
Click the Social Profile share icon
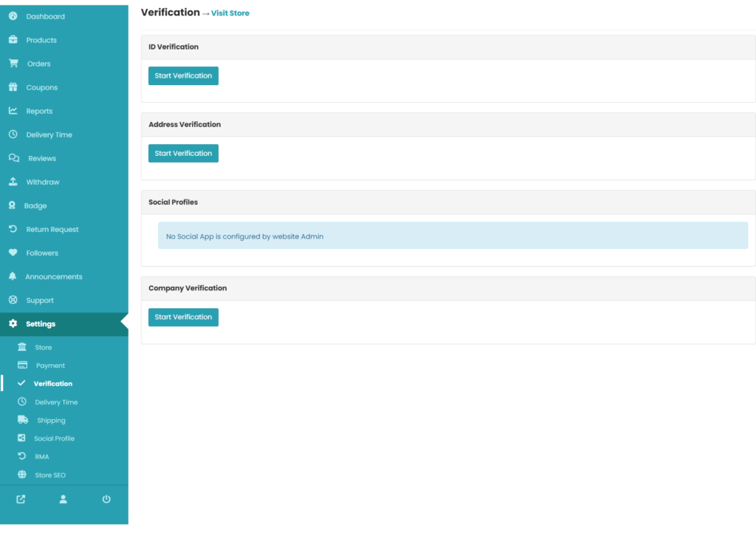click(21, 437)
